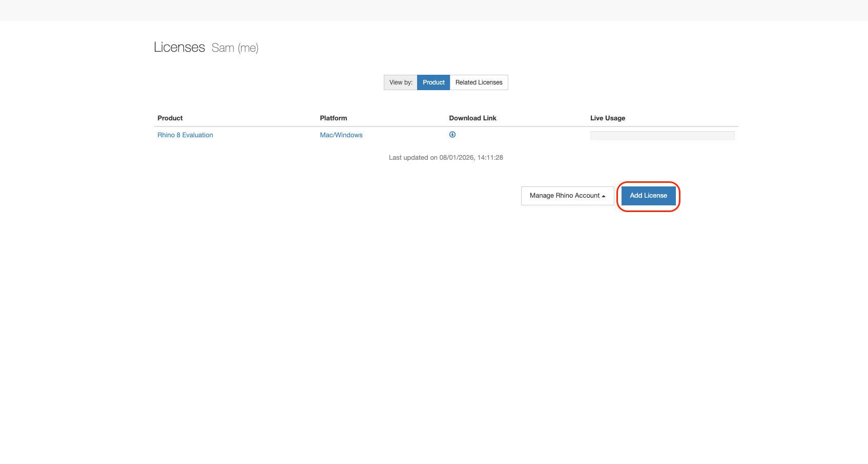
Task: Click the Download Link column header
Action: tap(472, 118)
